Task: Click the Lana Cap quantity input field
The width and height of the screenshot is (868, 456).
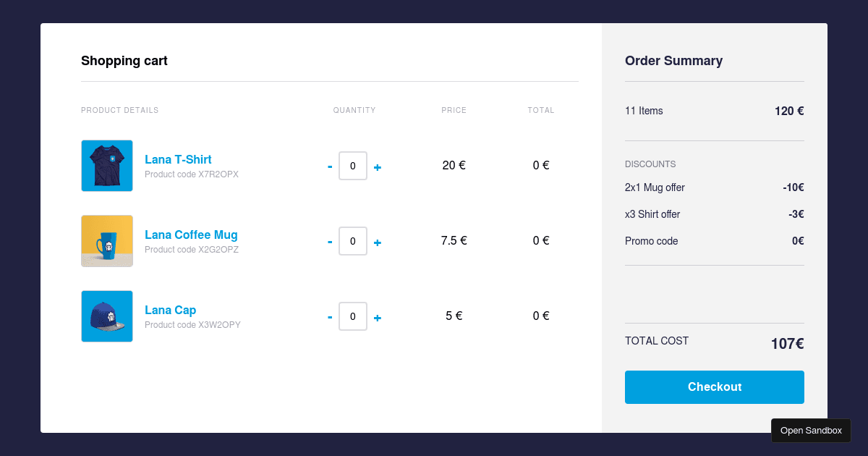Action: [x=353, y=316]
